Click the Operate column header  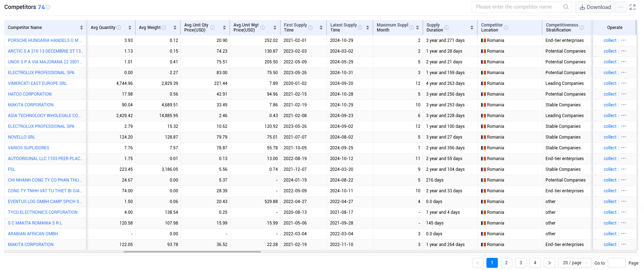pyautogui.click(x=615, y=28)
